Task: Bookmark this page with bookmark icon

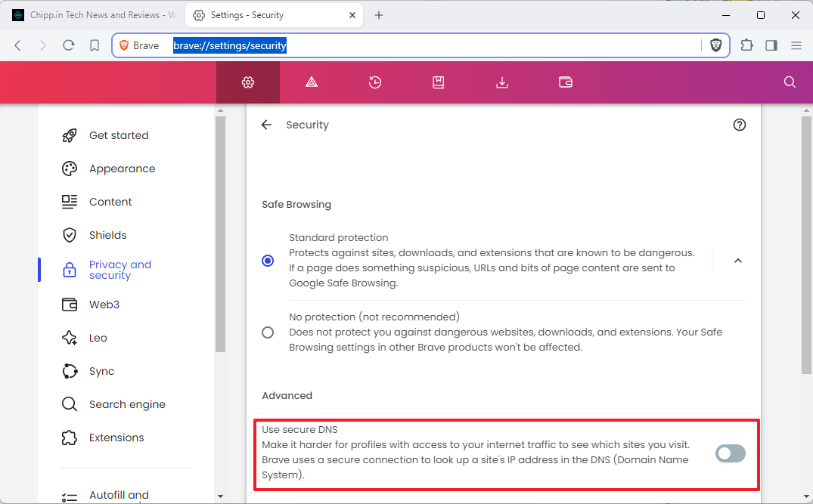Action: coord(95,45)
